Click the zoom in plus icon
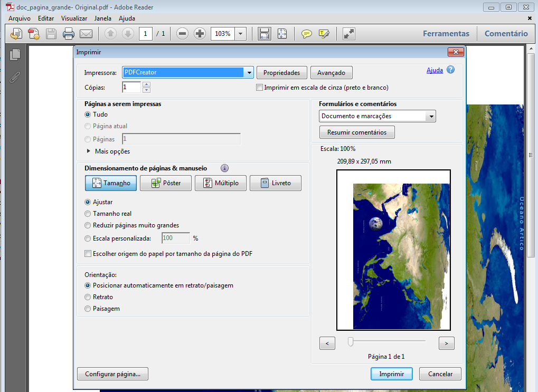The height and width of the screenshot is (392, 538). pyautogui.click(x=200, y=34)
